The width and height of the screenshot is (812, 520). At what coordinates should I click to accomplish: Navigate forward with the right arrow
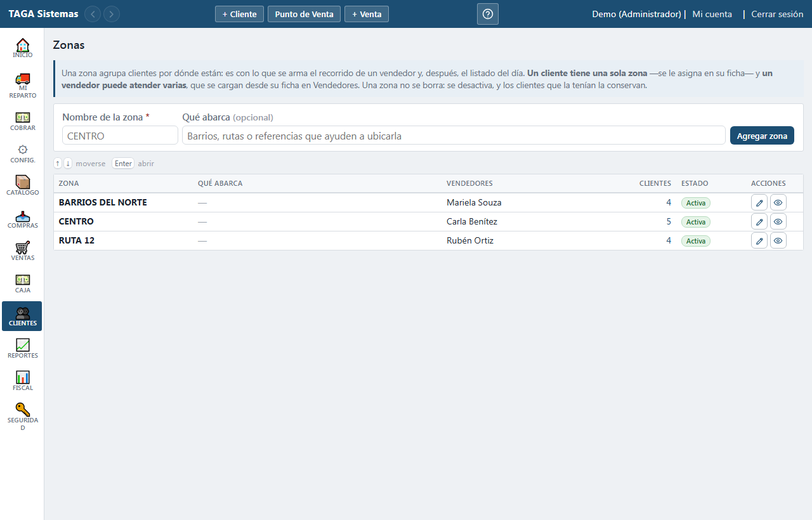pos(112,14)
